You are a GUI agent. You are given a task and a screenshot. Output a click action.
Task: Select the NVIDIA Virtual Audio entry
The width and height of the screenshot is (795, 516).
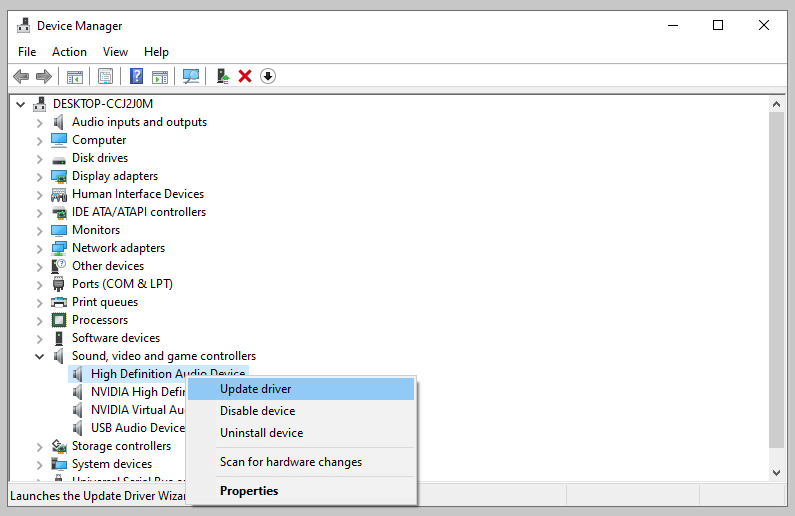pos(137,410)
